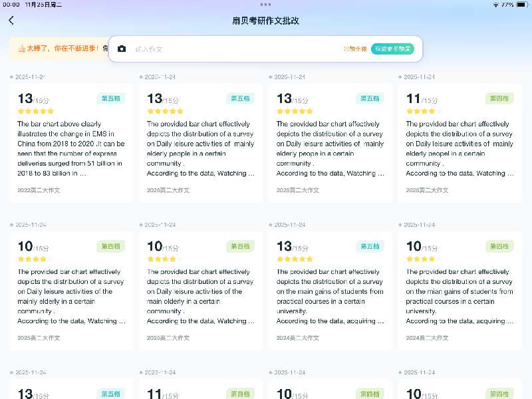This screenshot has height=399, width=532.
Task: Tap the 第四档 badge on the 11-point essay
Action: click(499, 98)
